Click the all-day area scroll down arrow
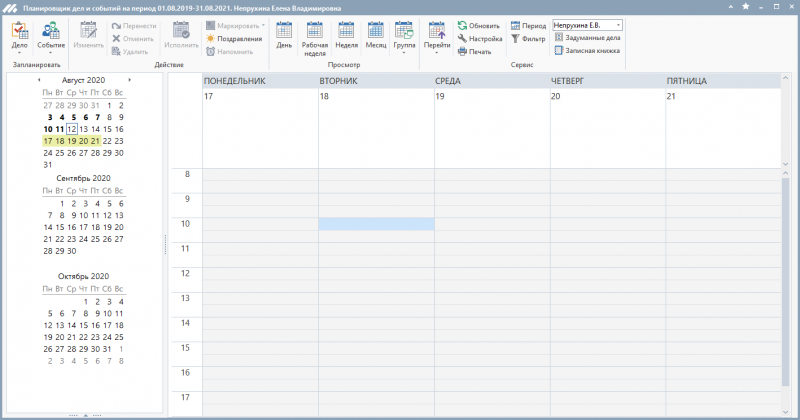The height and width of the screenshot is (420, 800). click(785, 164)
